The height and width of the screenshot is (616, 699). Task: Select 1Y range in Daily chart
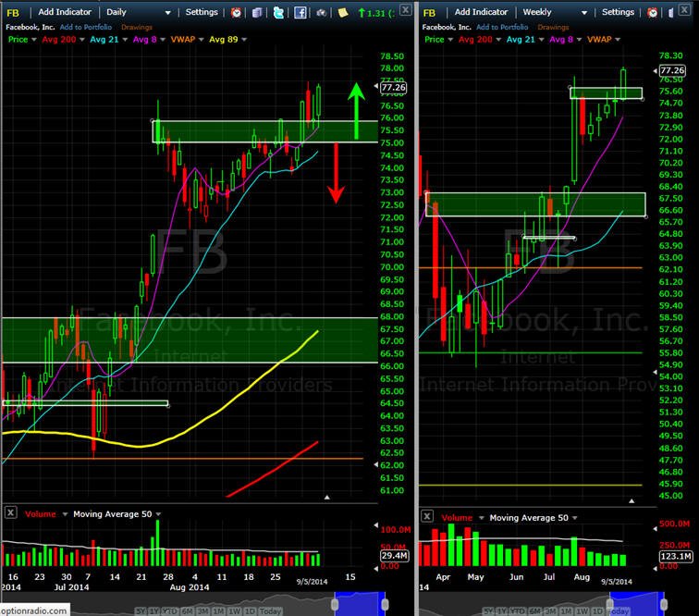[x=153, y=611]
